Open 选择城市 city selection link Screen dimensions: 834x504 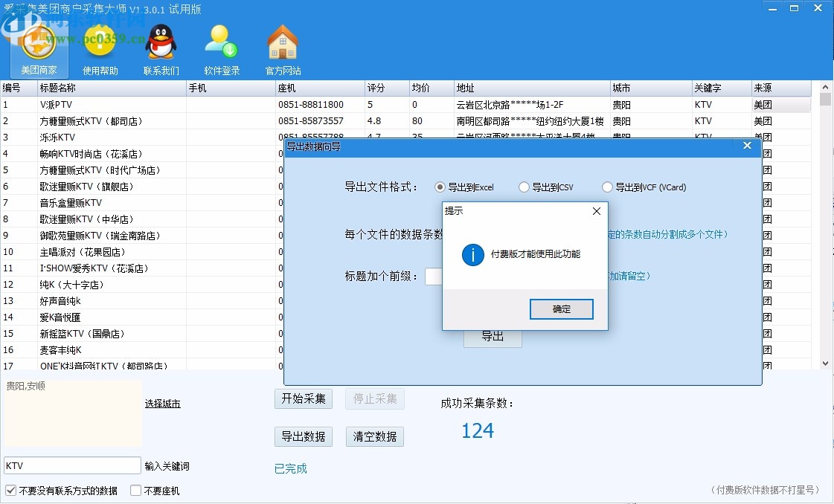tap(161, 403)
